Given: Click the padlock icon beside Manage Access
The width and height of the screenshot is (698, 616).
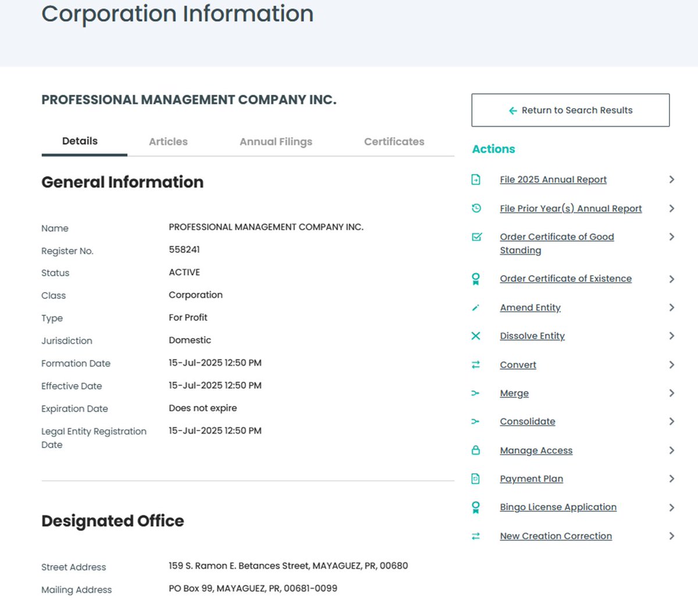Looking at the screenshot, I should 476,450.
